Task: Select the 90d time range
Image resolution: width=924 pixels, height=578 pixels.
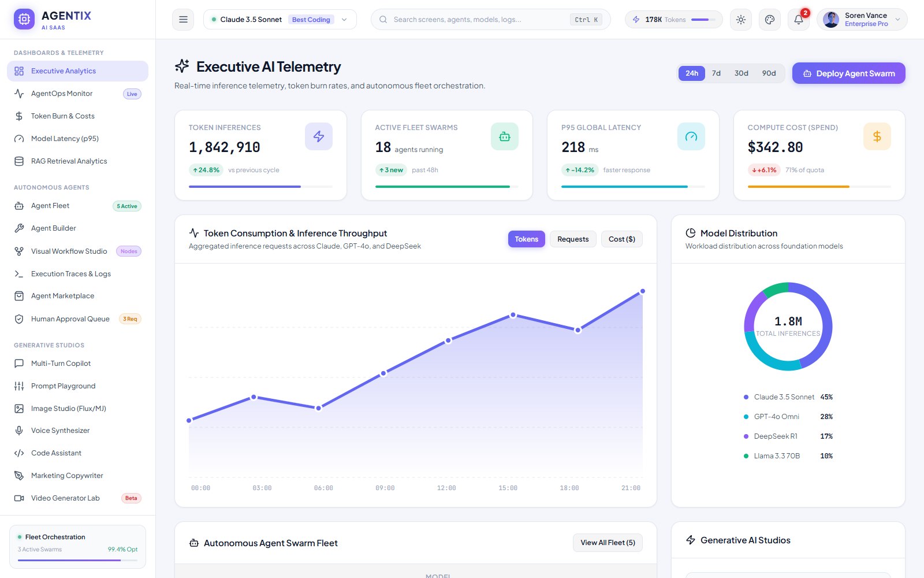Action: [x=769, y=73]
